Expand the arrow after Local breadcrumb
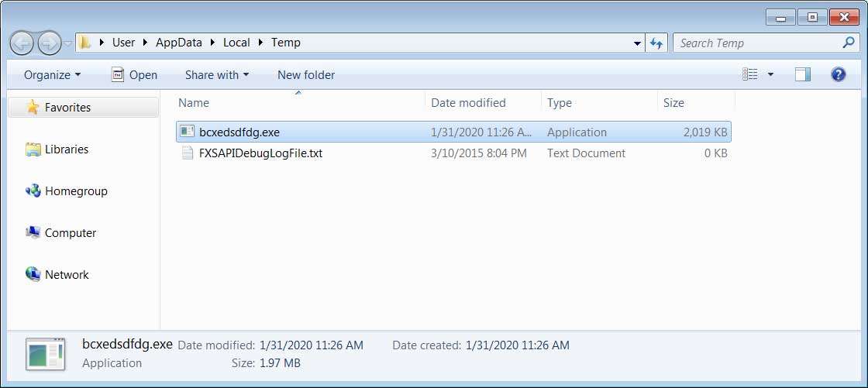The height and width of the screenshot is (388, 868). click(260, 43)
